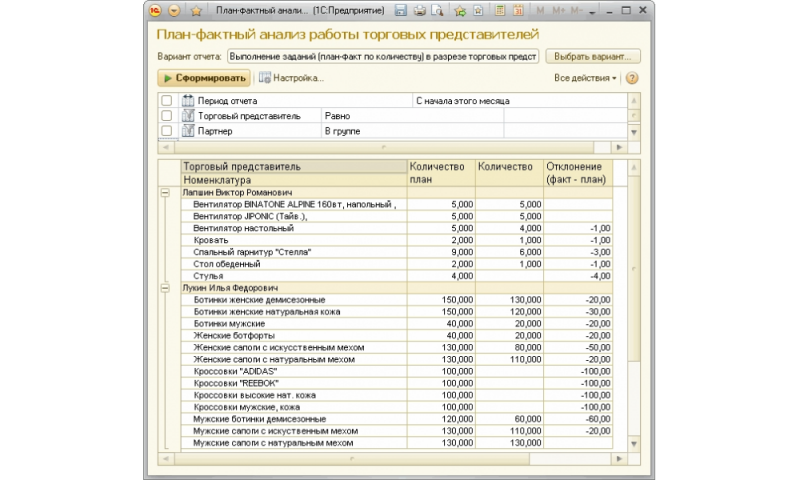Click the print icon in title bar
Image resolution: width=800 pixels, height=480 pixels.
[x=420, y=11]
